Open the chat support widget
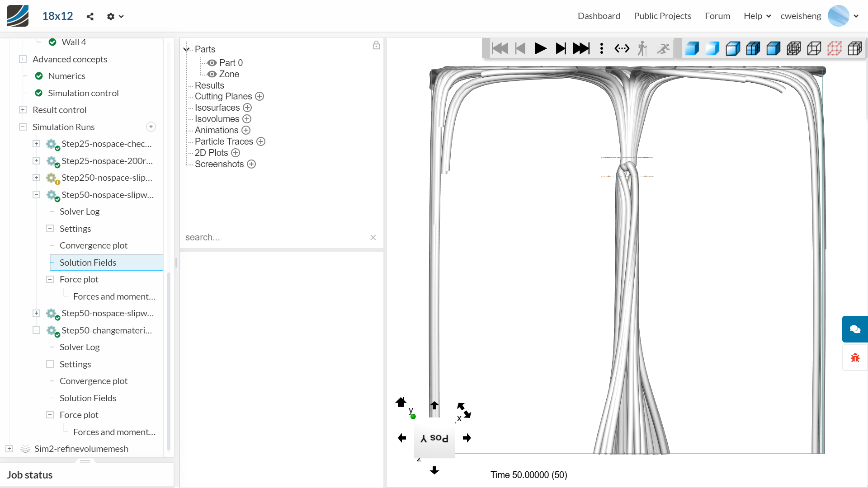This screenshot has width=868, height=488. coord(854,329)
